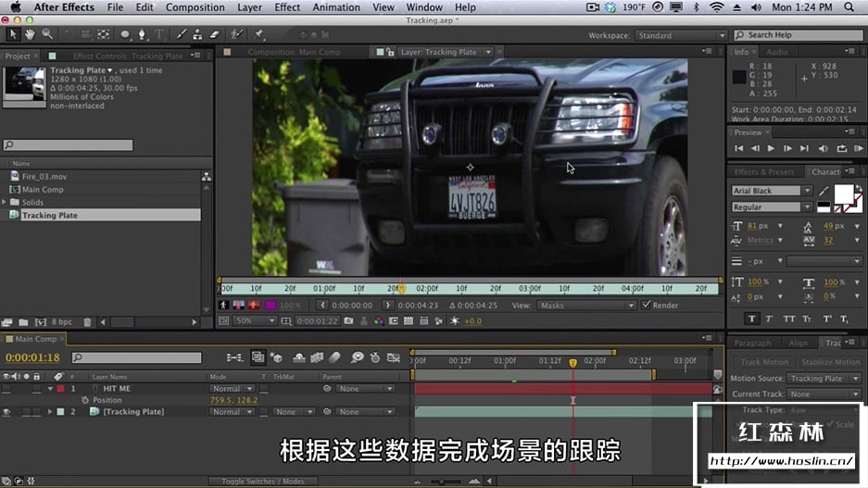
Task: Select the ellipse shape tool
Action: point(124,34)
